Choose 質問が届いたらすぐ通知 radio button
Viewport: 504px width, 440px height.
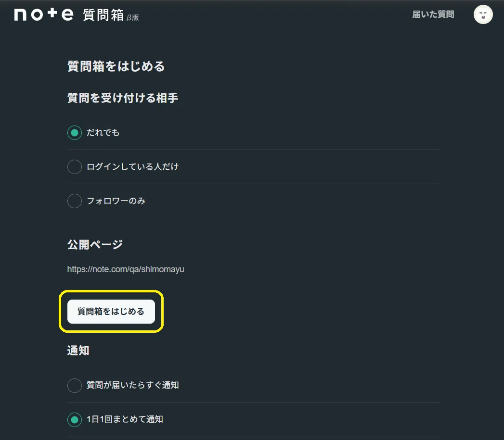(75, 385)
